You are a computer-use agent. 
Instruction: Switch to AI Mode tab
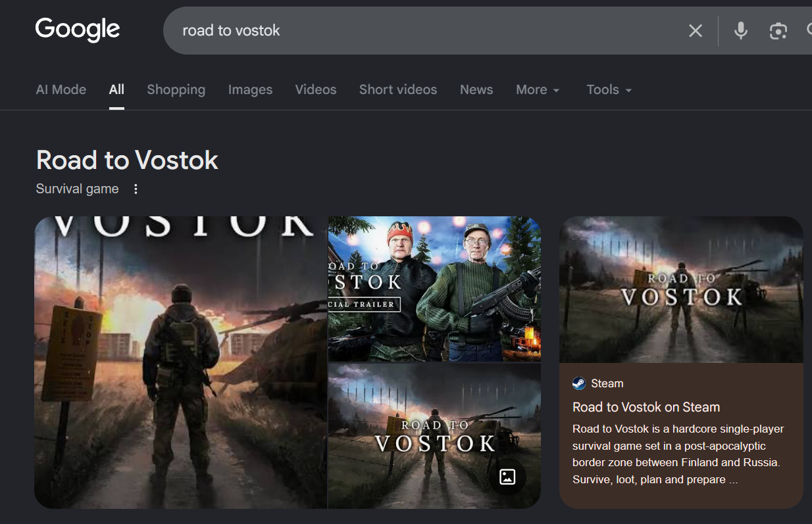[61, 90]
